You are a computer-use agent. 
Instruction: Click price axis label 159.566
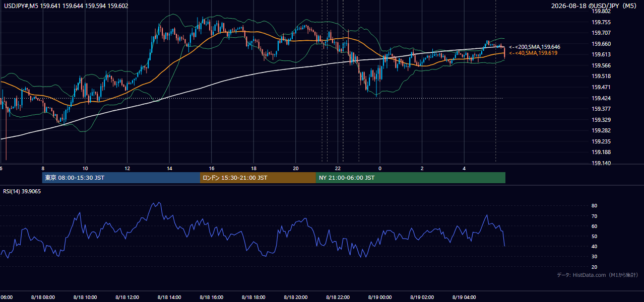(601, 65)
